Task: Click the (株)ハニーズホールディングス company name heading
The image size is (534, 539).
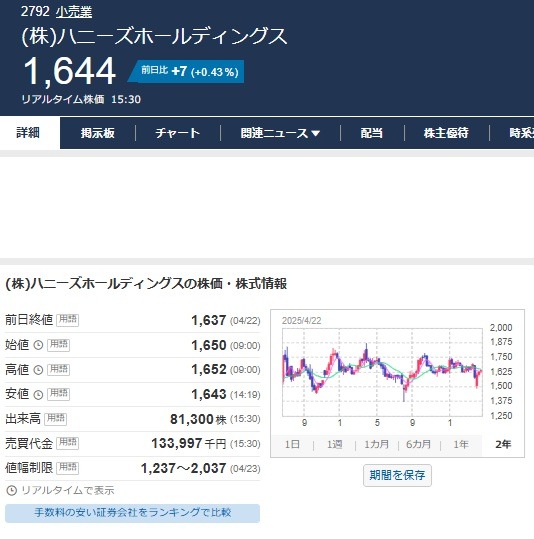Action: pyautogui.click(x=154, y=36)
